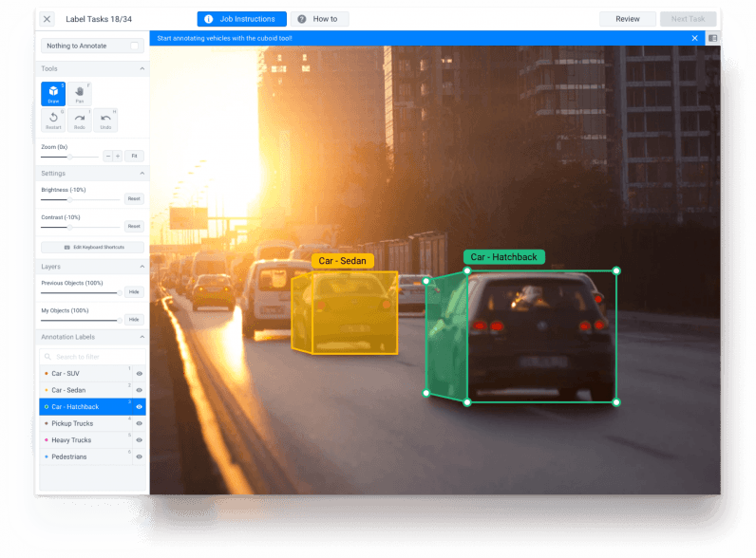Select the Pan hand tool
The width and height of the screenshot is (756, 558).
[80, 93]
